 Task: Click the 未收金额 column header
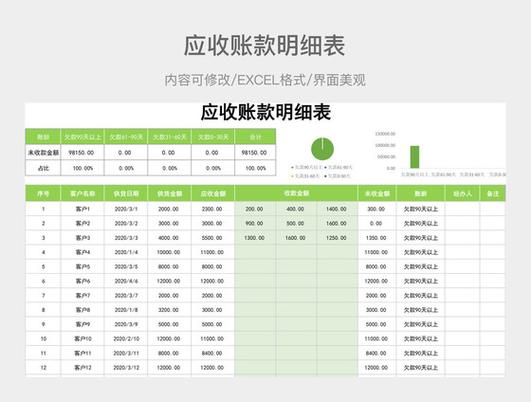tap(377, 194)
